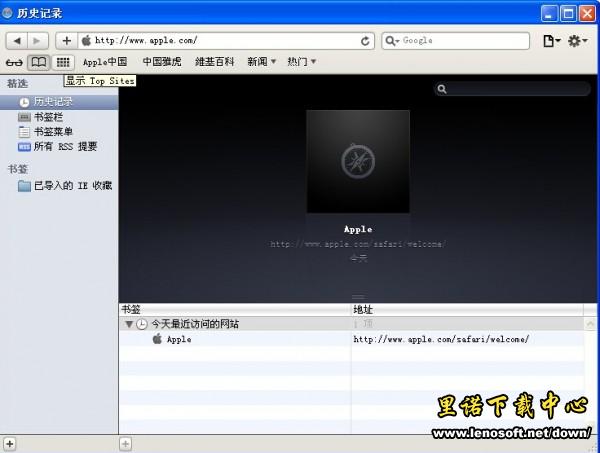The image size is (600, 453).
Task: Focus the address bar with apple.com URL
Action: click(226, 41)
